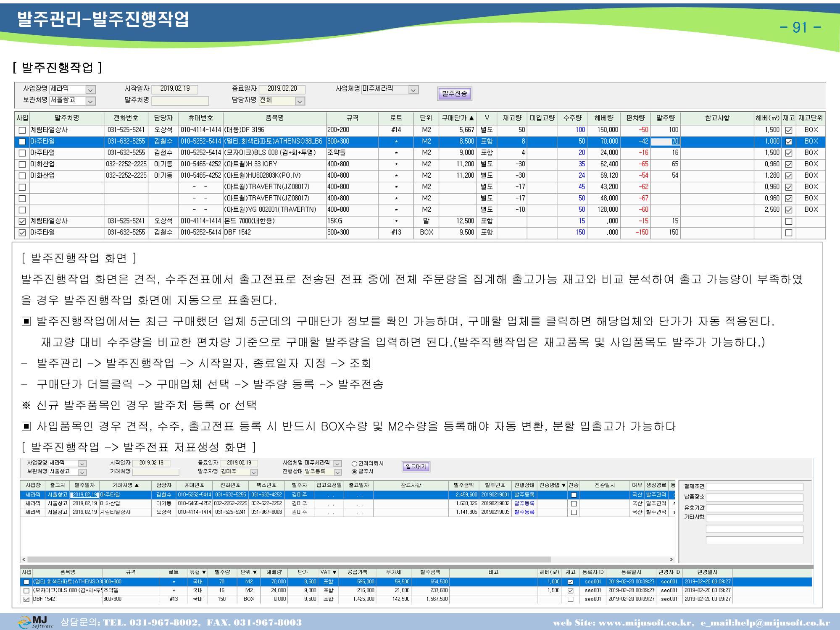Open the upper 사업장명 세라믹 dropdown
The width and height of the screenshot is (840, 630).
[x=90, y=90]
